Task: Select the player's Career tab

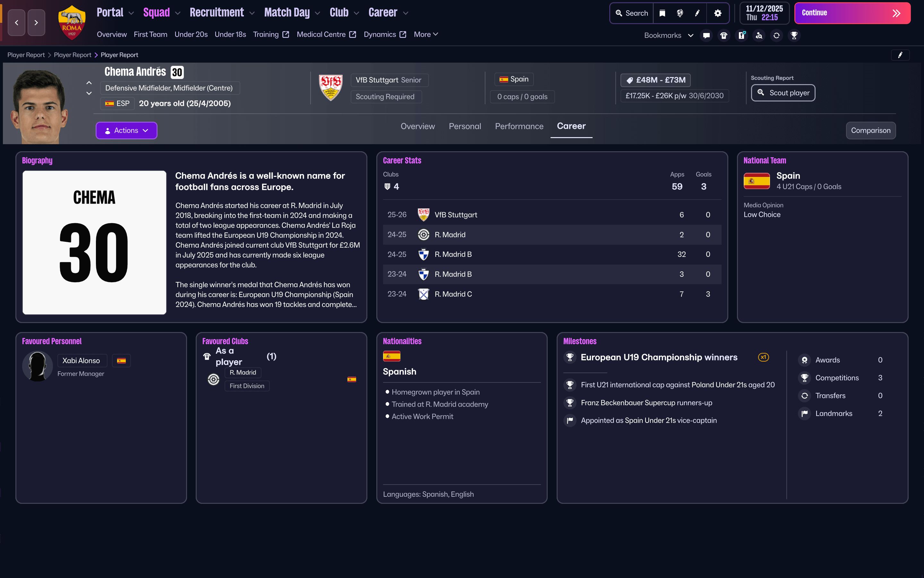Action: (x=571, y=126)
